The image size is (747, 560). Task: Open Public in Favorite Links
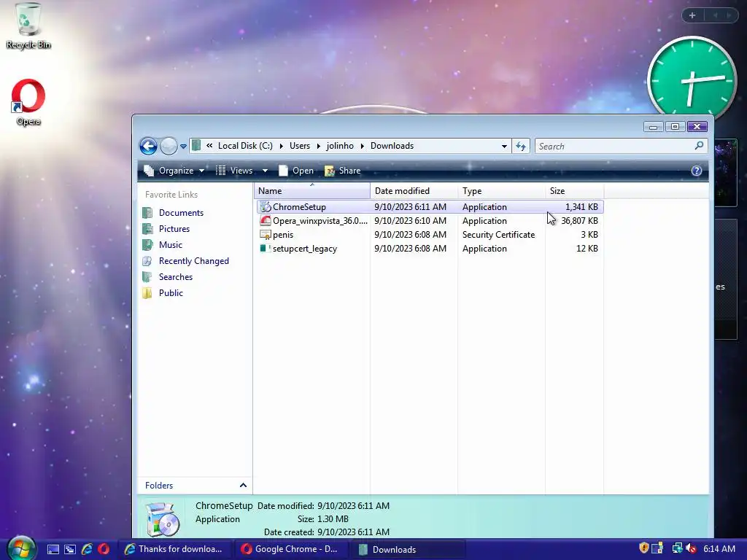pyautogui.click(x=171, y=293)
